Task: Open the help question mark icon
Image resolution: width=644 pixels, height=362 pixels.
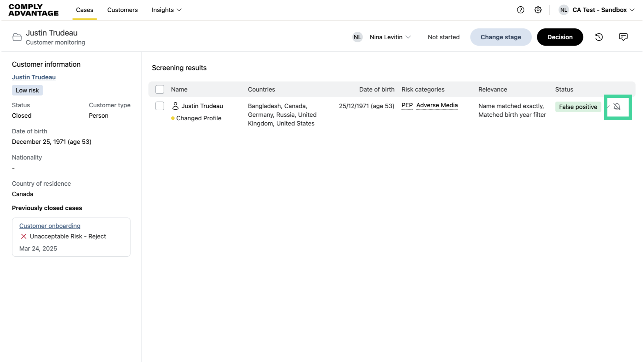Action: pyautogui.click(x=520, y=10)
